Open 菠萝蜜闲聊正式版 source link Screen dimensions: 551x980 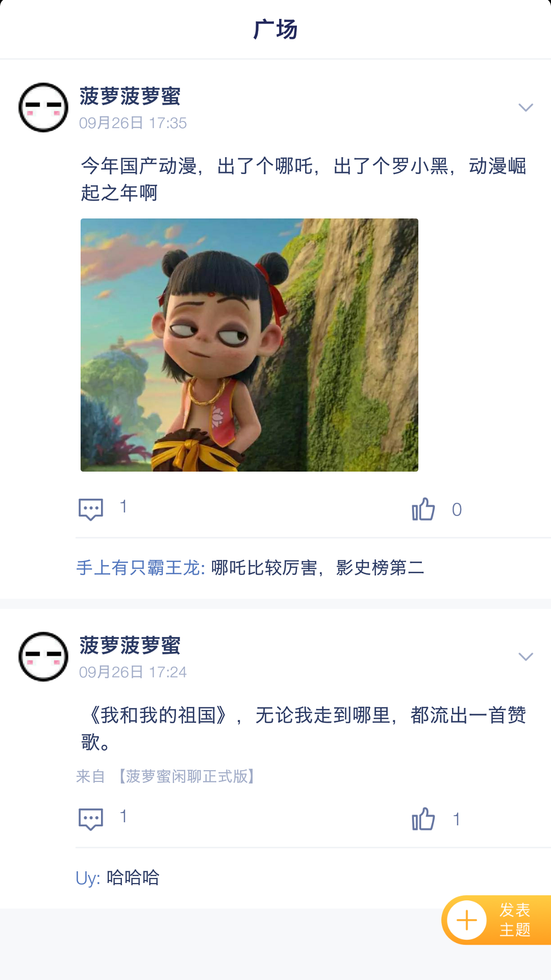coord(187,776)
